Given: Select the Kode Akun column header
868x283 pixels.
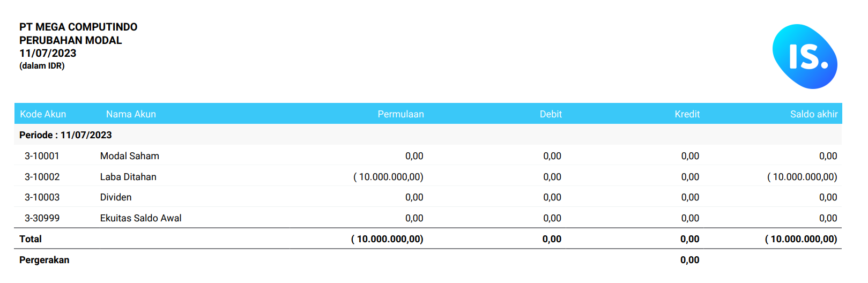Looking at the screenshot, I should (x=43, y=114).
